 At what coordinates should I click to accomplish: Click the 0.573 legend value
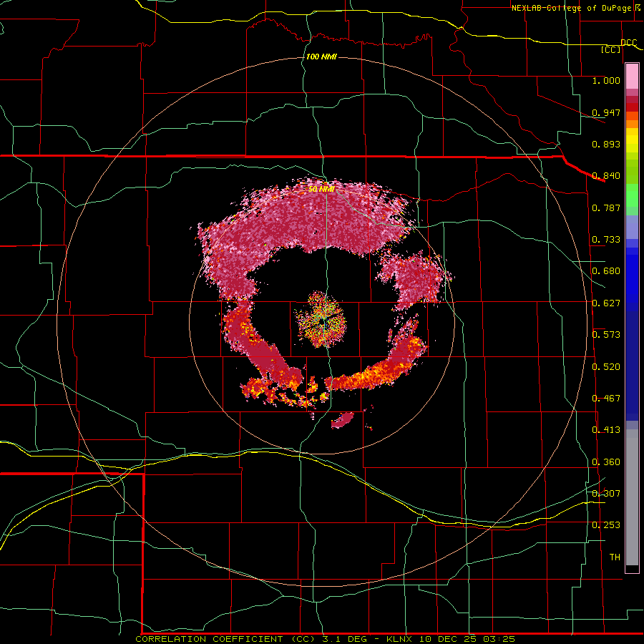(x=606, y=335)
